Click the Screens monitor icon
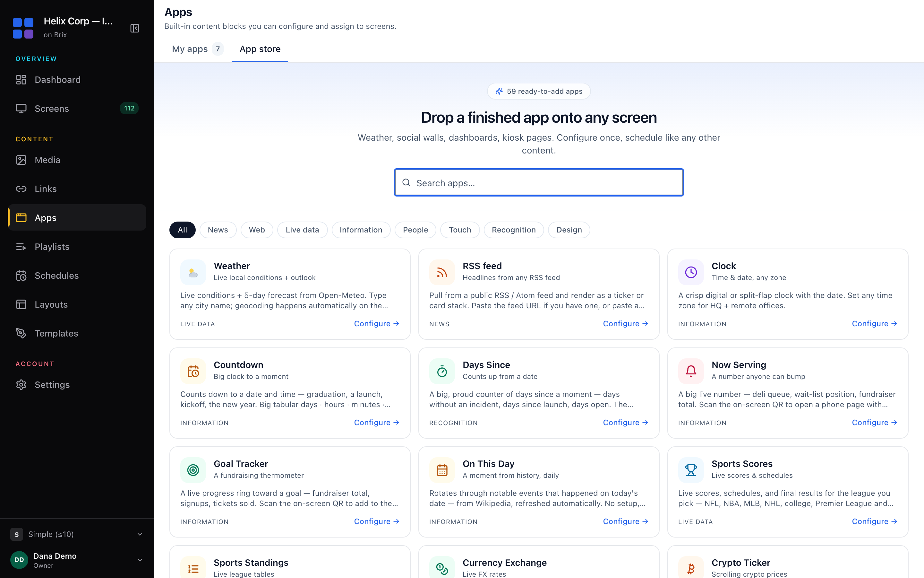The image size is (924, 578). pos(21,109)
